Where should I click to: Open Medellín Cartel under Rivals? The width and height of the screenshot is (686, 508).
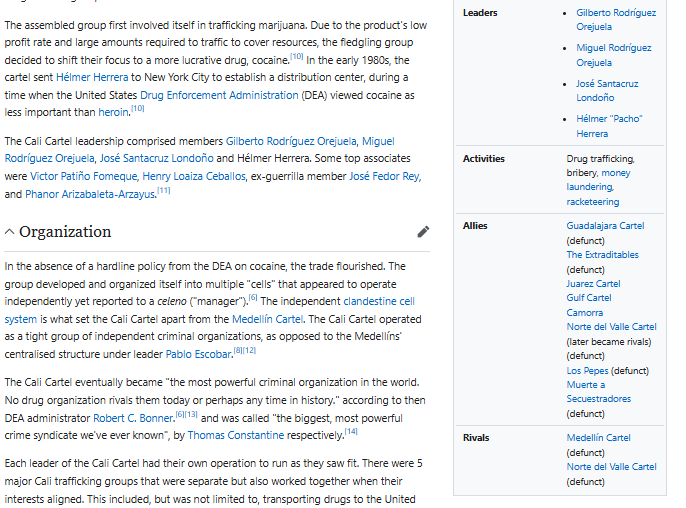click(598, 438)
